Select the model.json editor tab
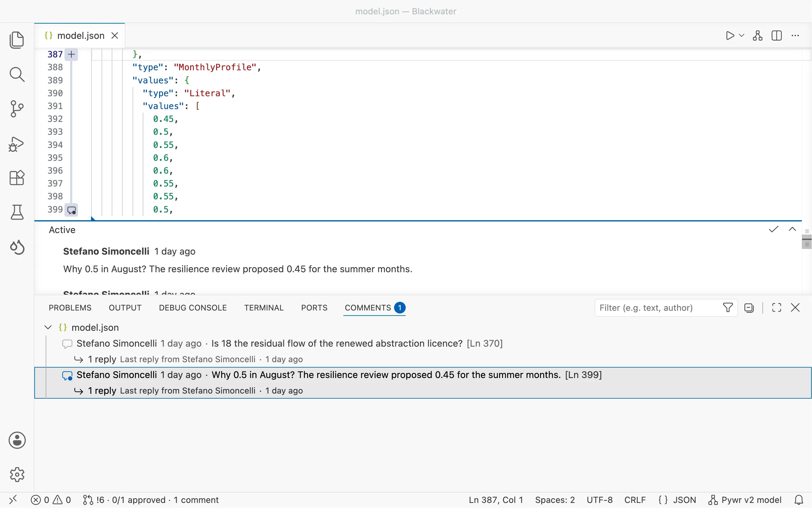Image resolution: width=812 pixels, height=508 pixels. (80, 36)
